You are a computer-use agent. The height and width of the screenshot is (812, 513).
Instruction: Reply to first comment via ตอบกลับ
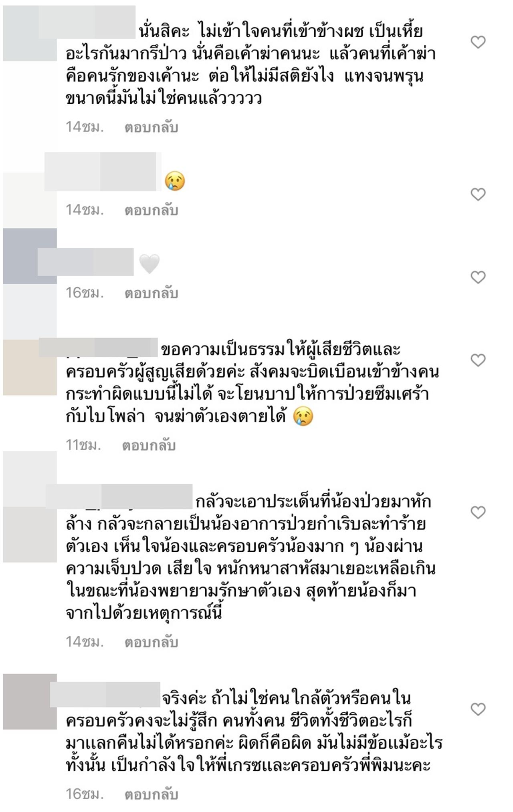pos(151,127)
